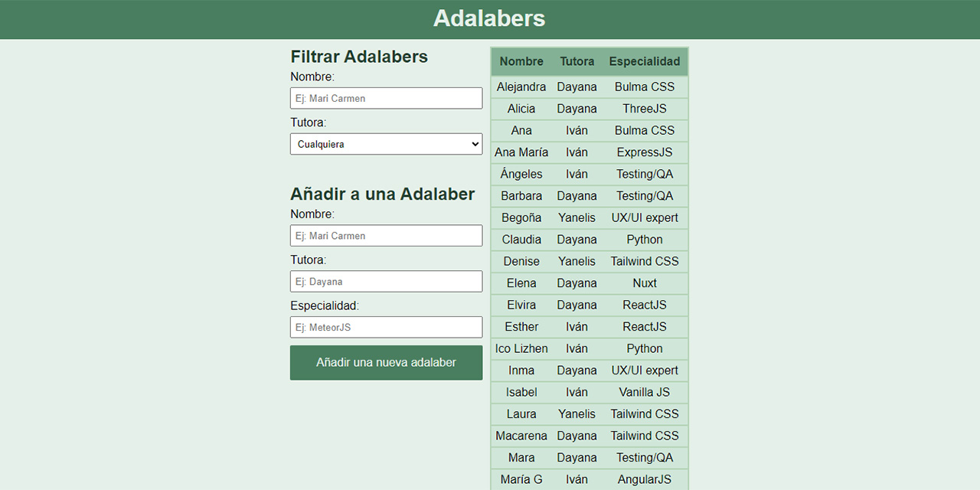Click the "Nombre" table column header
Image resolution: width=980 pixels, height=490 pixels.
pyautogui.click(x=521, y=61)
